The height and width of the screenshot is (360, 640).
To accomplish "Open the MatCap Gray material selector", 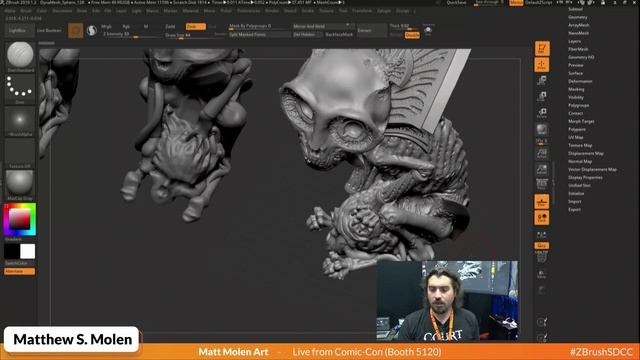I will [20, 185].
